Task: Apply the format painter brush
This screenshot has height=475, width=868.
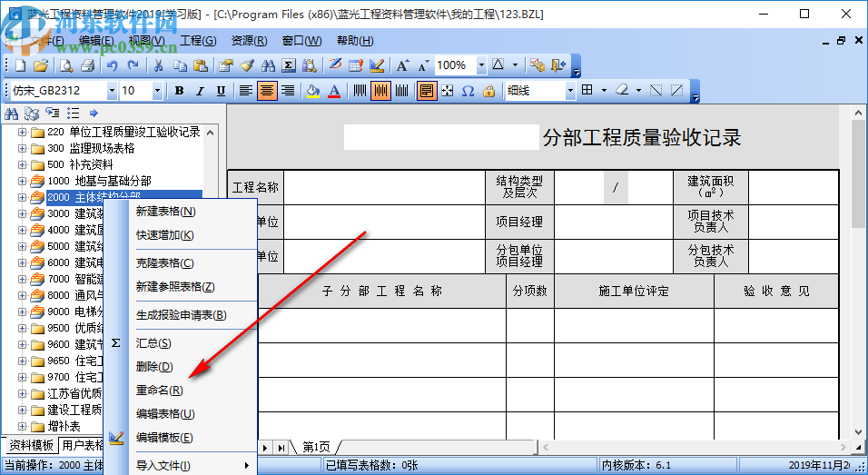Action: click(x=247, y=65)
